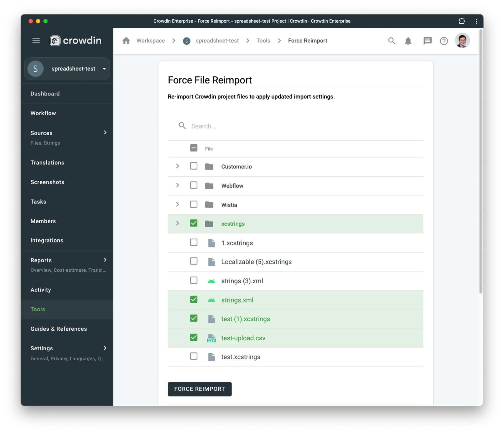Click the Webflow folder icon
Viewport: 504px width, 433px height.
(209, 186)
